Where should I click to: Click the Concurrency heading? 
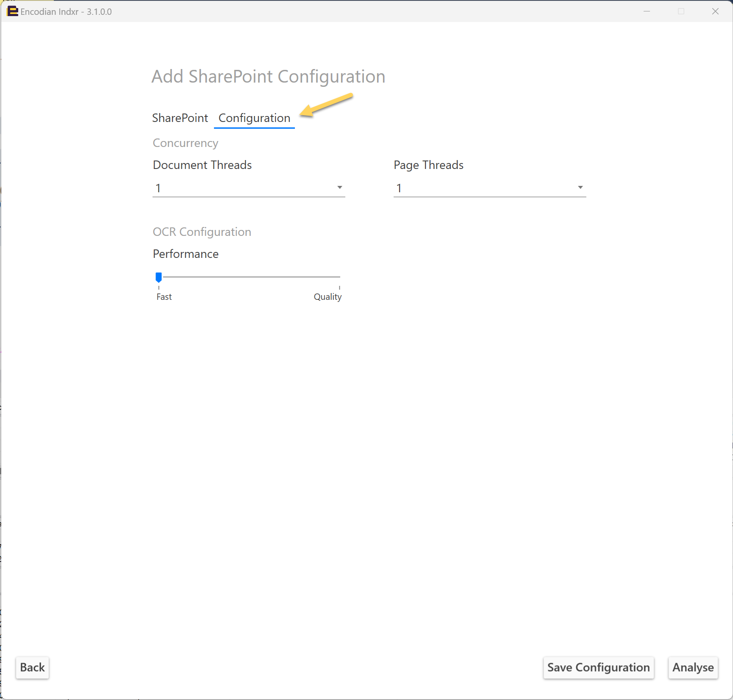[x=185, y=143]
